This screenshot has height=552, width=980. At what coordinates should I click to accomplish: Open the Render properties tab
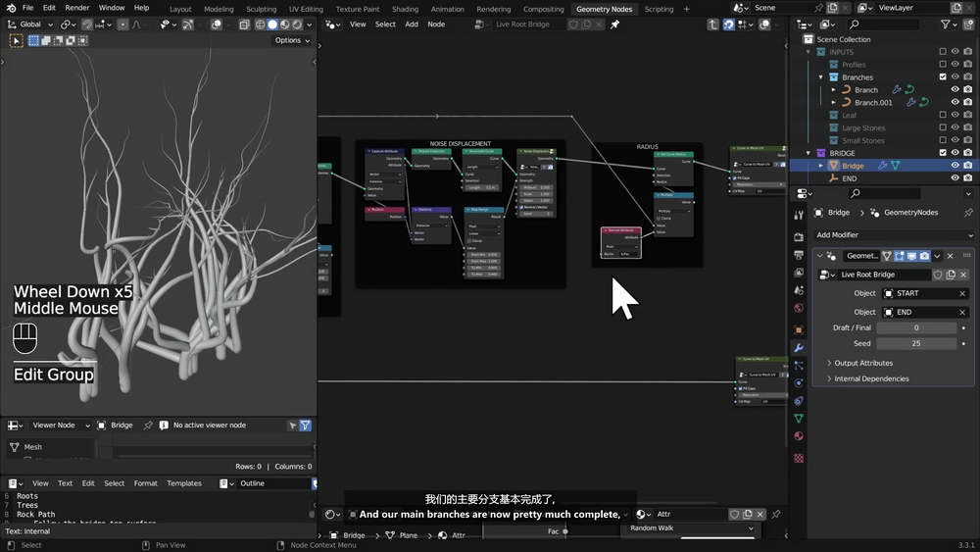[798, 237]
